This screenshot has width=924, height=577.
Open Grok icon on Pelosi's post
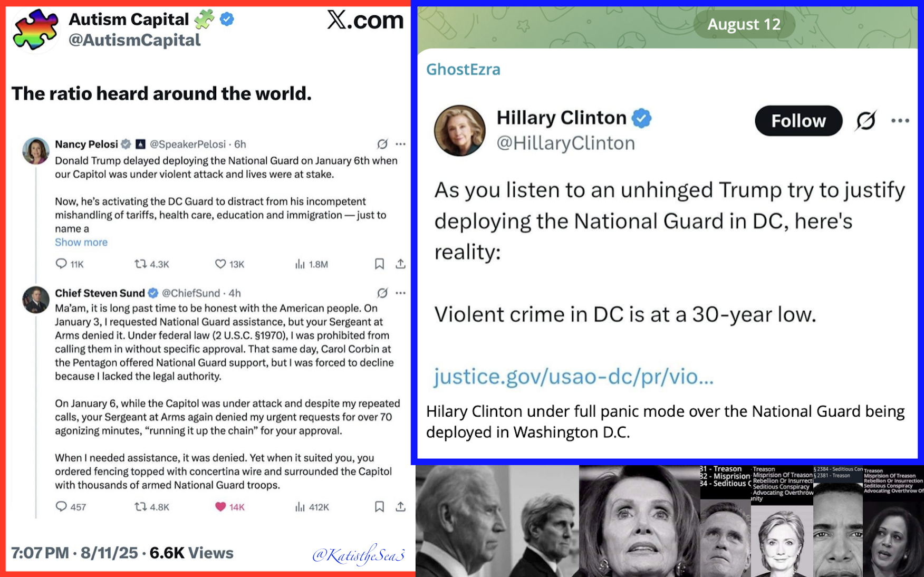point(382,144)
